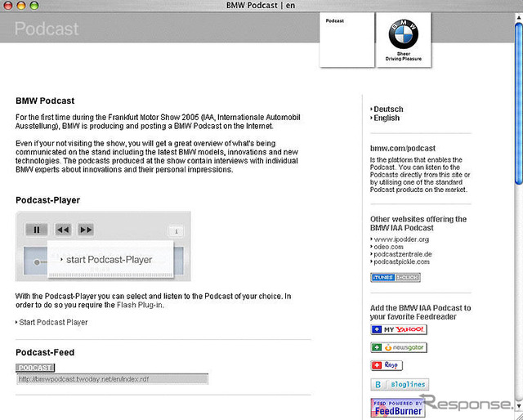Viewport: 523px width, 420px height.
Task: Pause playback in the Podcast-Player
Action: point(37,230)
